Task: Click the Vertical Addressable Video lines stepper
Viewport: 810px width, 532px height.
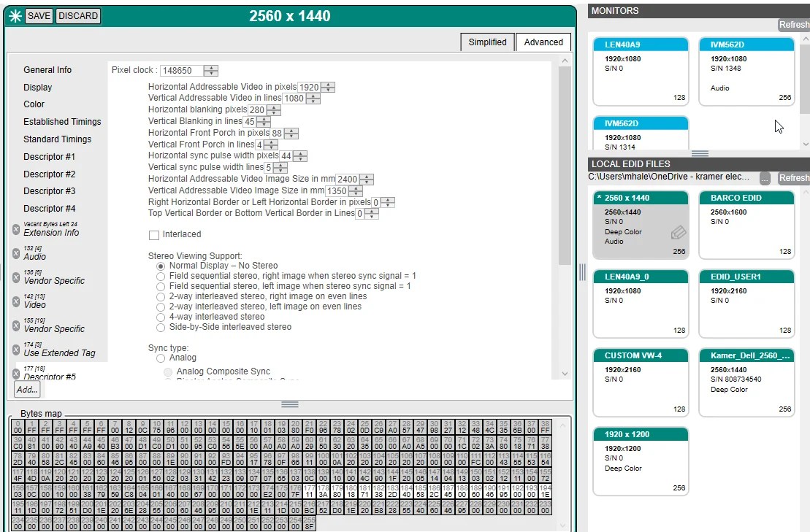Action: (313, 98)
